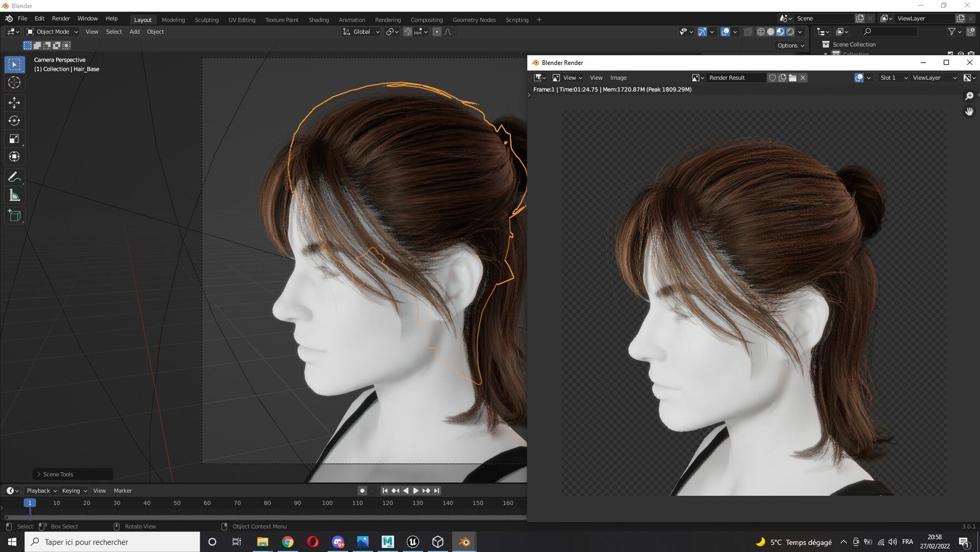
Task: Open image folder icon in Blender Render
Action: [793, 78]
